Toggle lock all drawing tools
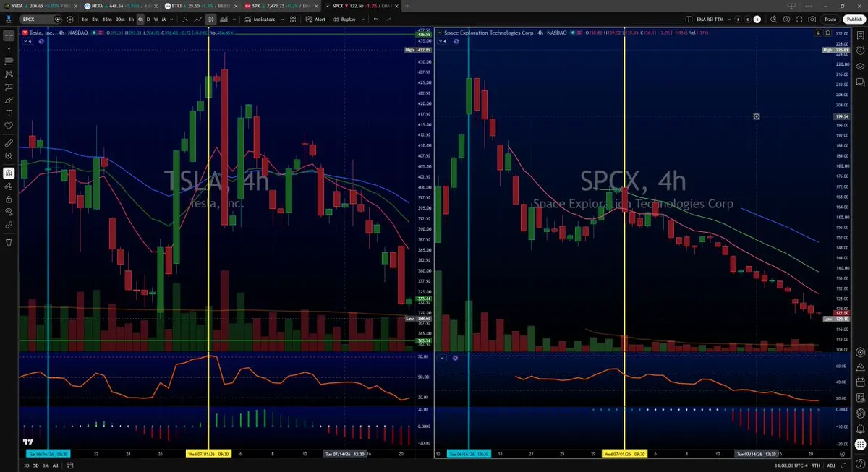868x472 pixels. pyautogui.click(x=9, y=199)
